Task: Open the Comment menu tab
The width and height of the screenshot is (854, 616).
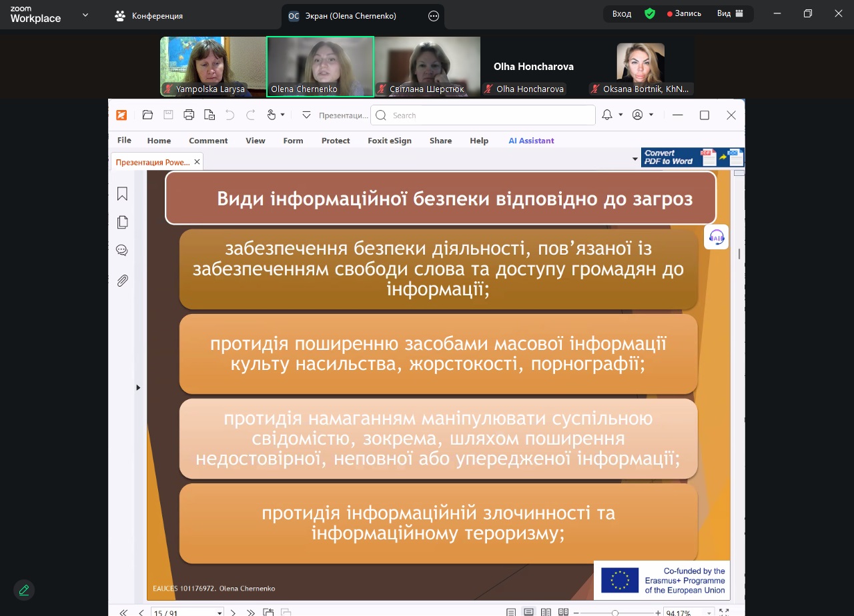Action: (208, 141)
